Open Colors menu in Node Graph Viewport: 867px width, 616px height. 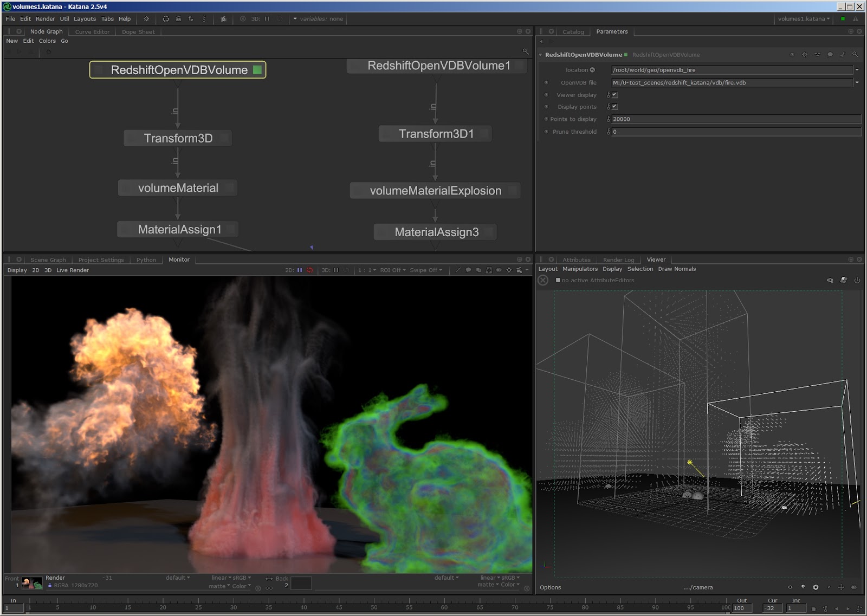[x=47, y=41]
